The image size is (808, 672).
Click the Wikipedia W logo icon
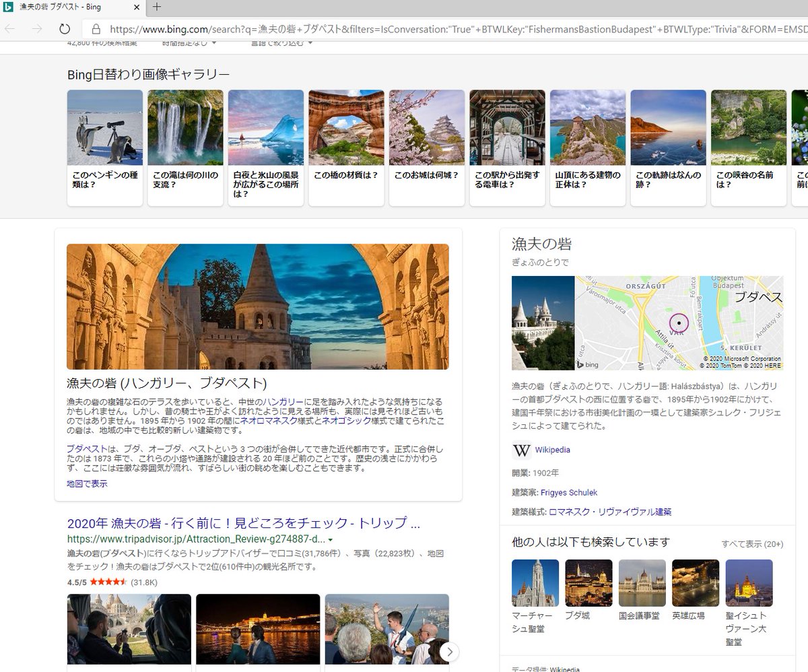coord(522,450)
